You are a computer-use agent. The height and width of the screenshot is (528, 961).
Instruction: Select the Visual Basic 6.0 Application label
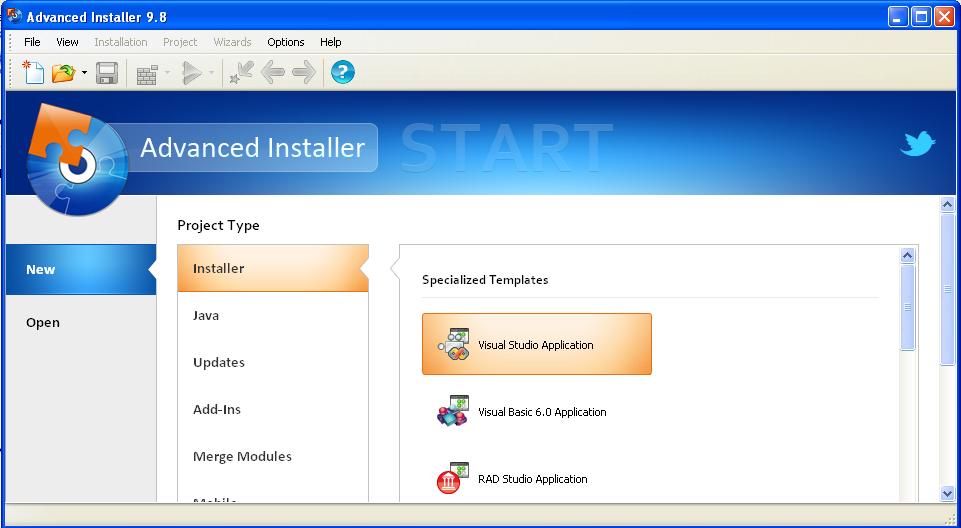(542, 412)
